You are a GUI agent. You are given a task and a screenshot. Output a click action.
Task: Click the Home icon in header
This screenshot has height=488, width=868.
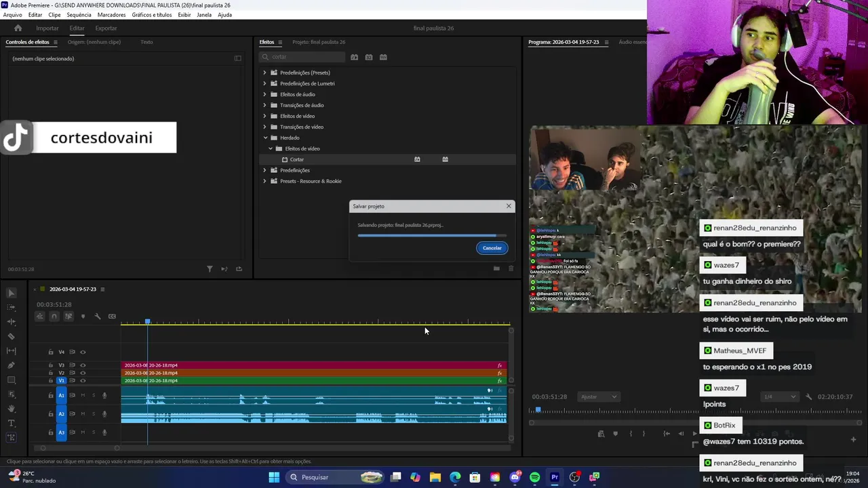18,28
